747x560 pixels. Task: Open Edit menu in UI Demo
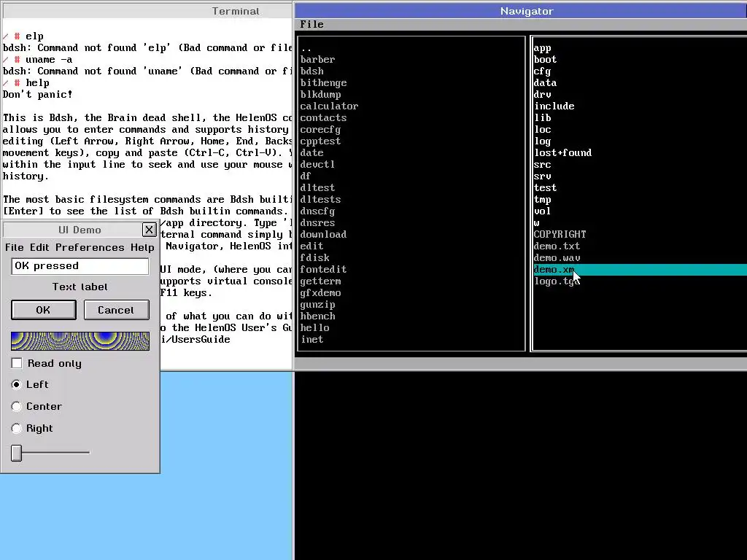pyautogui.click(x=39, y=247)
